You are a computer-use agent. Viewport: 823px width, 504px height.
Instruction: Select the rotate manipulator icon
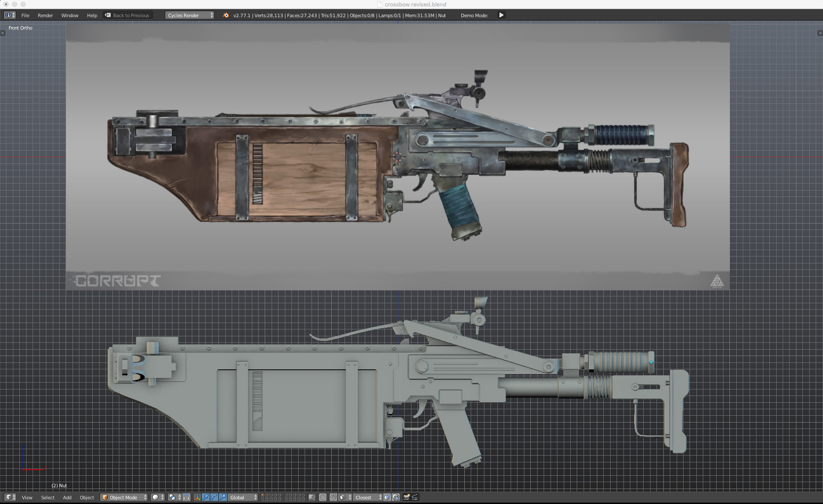tap(214, 497)
